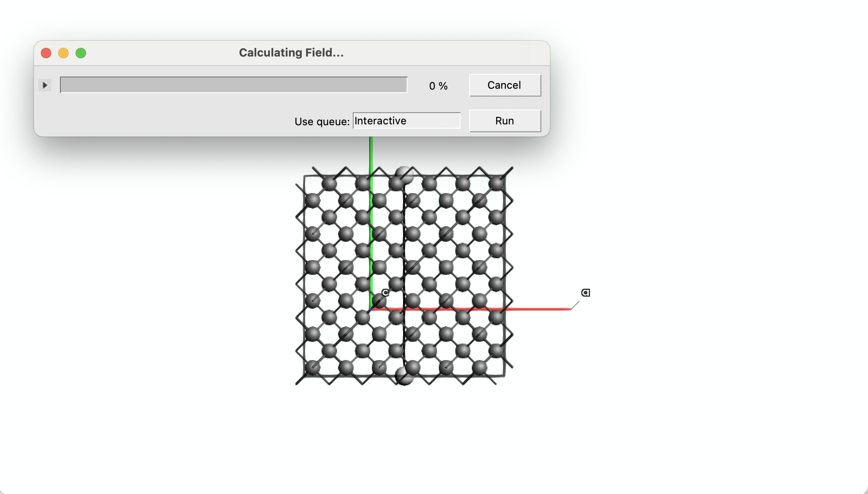Click the "c" axis label icon
868x494 pixels.
pos(385,292)
